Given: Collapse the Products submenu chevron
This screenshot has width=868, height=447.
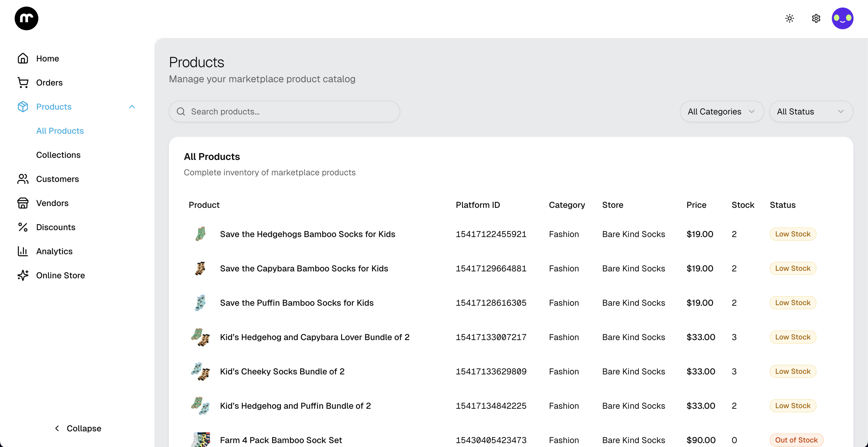Looking at the screenshot, I should pos(132,107).
